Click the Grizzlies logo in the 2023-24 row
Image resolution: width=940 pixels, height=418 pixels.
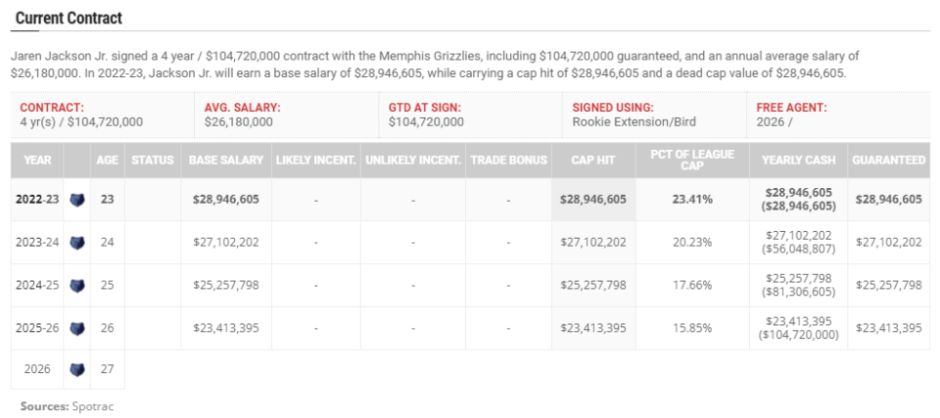coord(77,242)
